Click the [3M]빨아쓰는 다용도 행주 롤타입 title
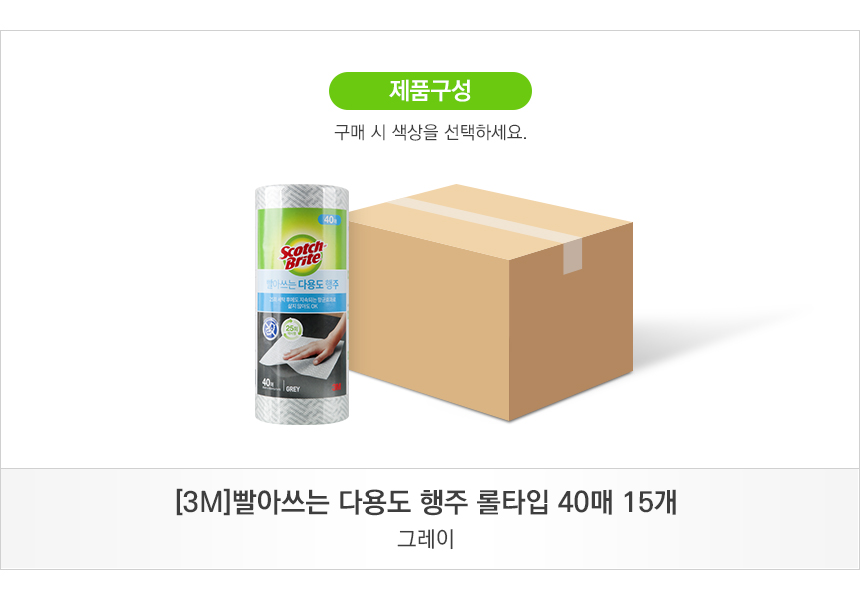This screenshot has height=600, width=860. click(426, 501)
